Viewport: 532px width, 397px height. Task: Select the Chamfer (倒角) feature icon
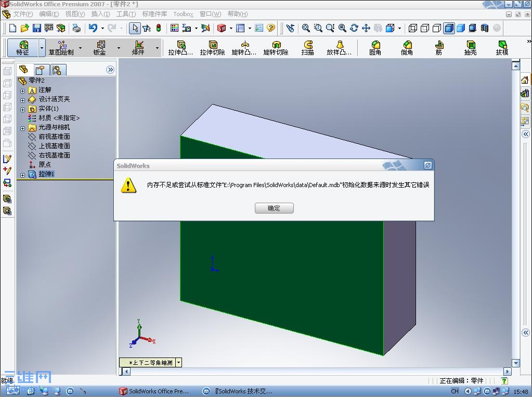(x=407, y=48)
